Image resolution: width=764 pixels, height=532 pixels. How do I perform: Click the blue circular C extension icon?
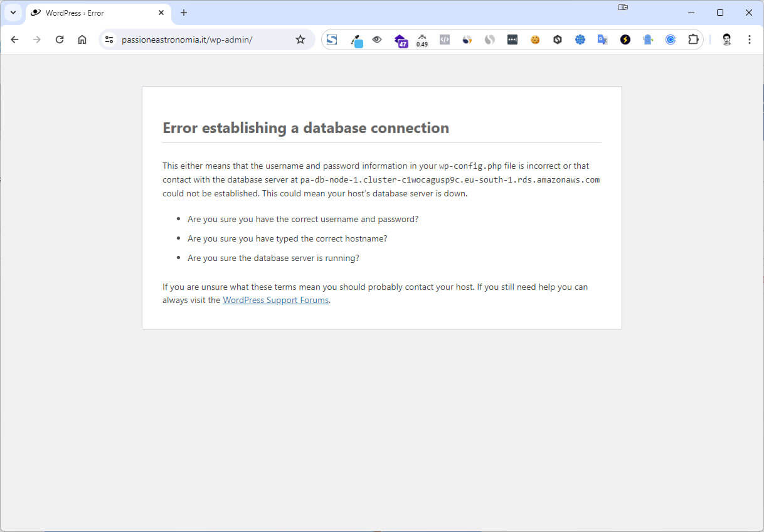coord(671,40)
